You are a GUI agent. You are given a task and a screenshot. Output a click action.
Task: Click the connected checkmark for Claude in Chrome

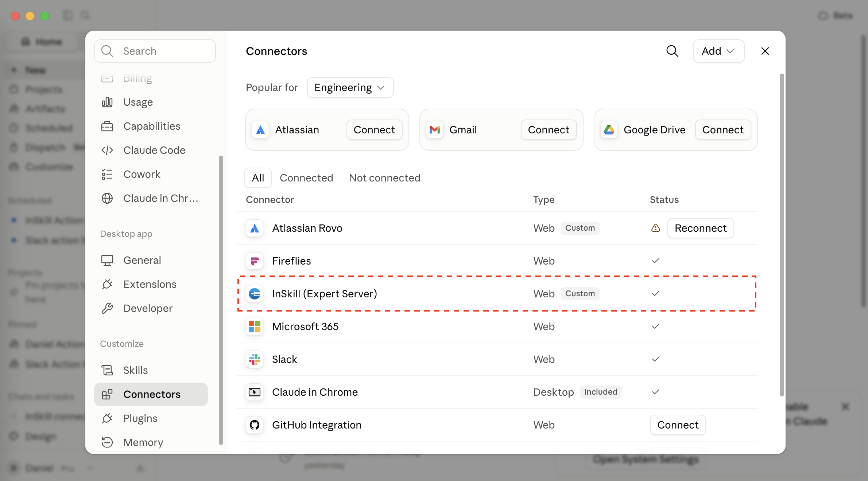tap(656, 392)
